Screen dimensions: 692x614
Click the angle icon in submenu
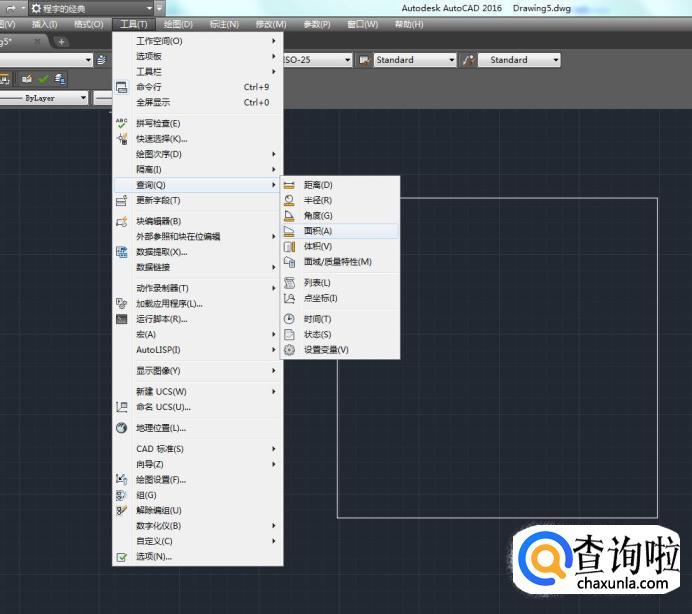click(x=289, y=216)
